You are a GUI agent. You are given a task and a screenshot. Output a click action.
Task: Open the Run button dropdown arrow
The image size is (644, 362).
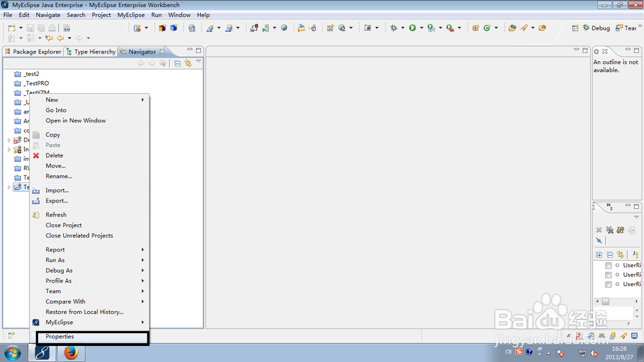click(x=421, y=28)
